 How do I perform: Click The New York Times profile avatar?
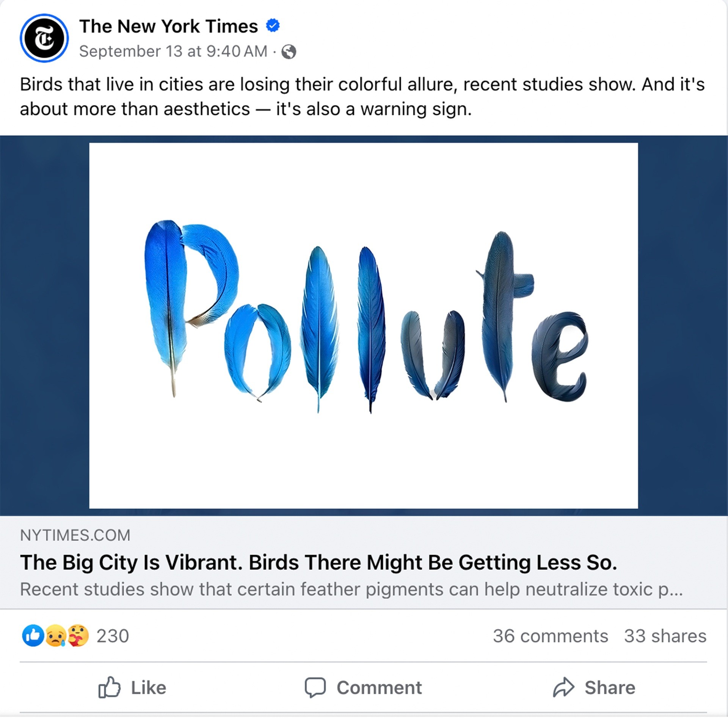(44, 38)
